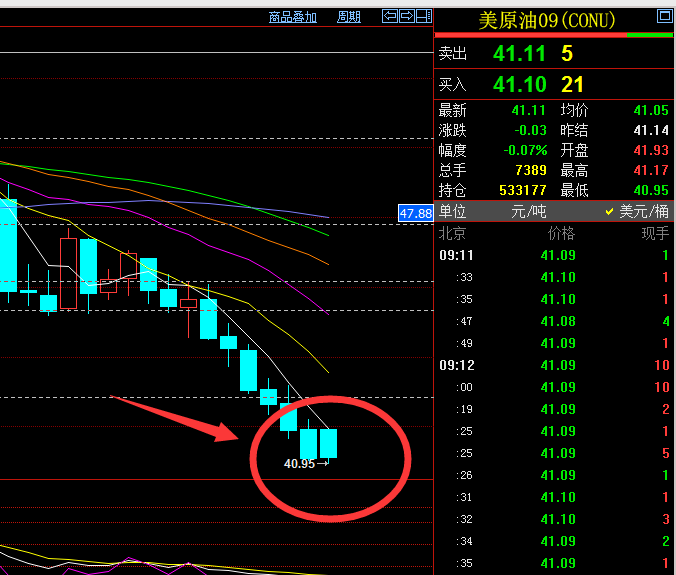The image size is (676, 575).
Task: Select the 元/吨 unit option
Action: tap(526, 212)
